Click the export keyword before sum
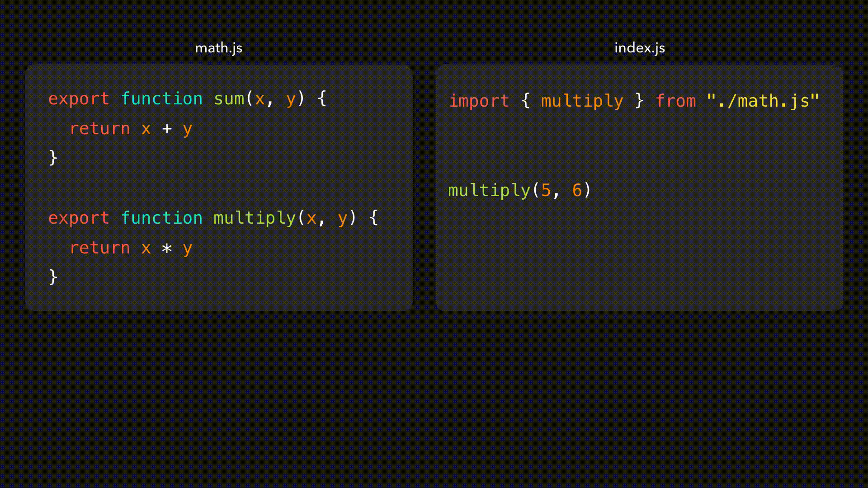The height and width of the screenshot is (488, 868). pos(79,99)
